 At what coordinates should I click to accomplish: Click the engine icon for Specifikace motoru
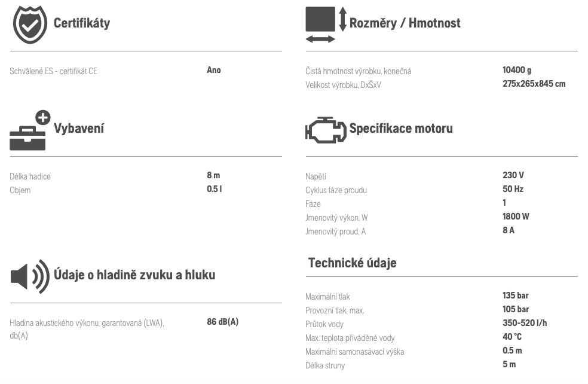326,130
